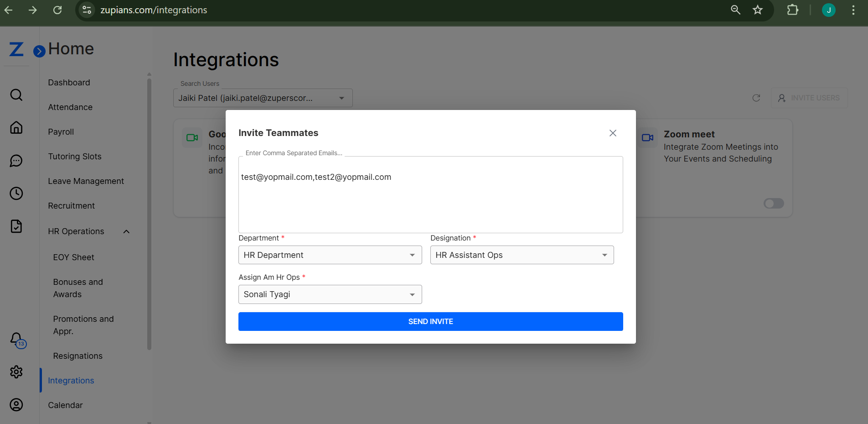Open the Resignations page
The width and height of the screenshot is (868, 424).
77,356
